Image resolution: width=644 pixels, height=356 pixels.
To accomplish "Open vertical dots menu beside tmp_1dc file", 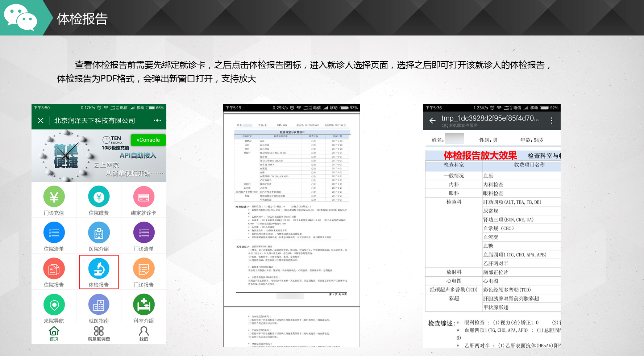I will (551, 121).
